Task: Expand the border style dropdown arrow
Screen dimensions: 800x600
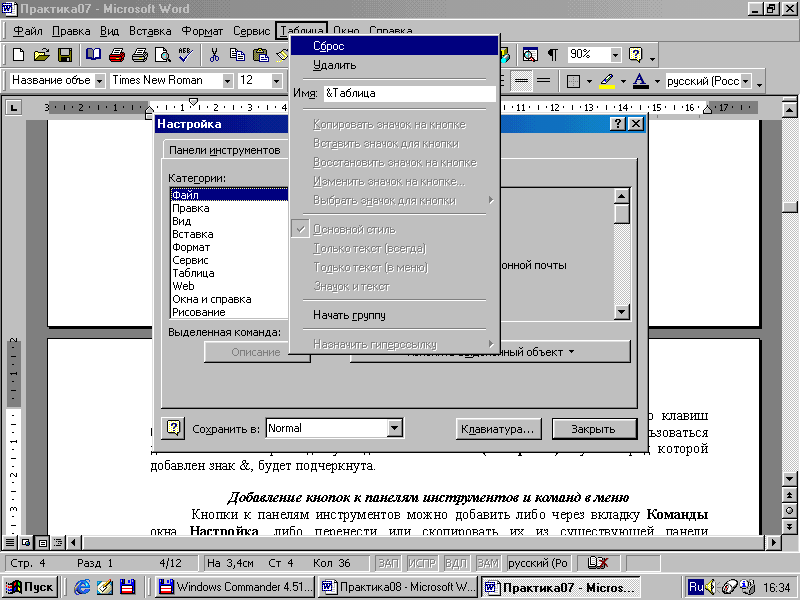Action: click(x=589, y=81)
